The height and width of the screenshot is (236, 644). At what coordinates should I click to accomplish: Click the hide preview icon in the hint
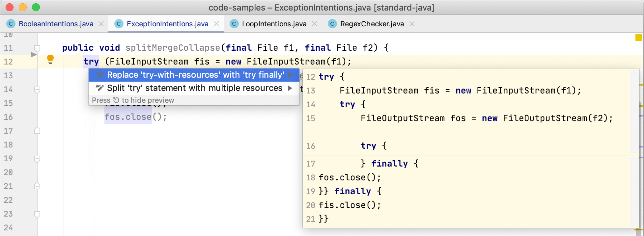tap(116, 100)
